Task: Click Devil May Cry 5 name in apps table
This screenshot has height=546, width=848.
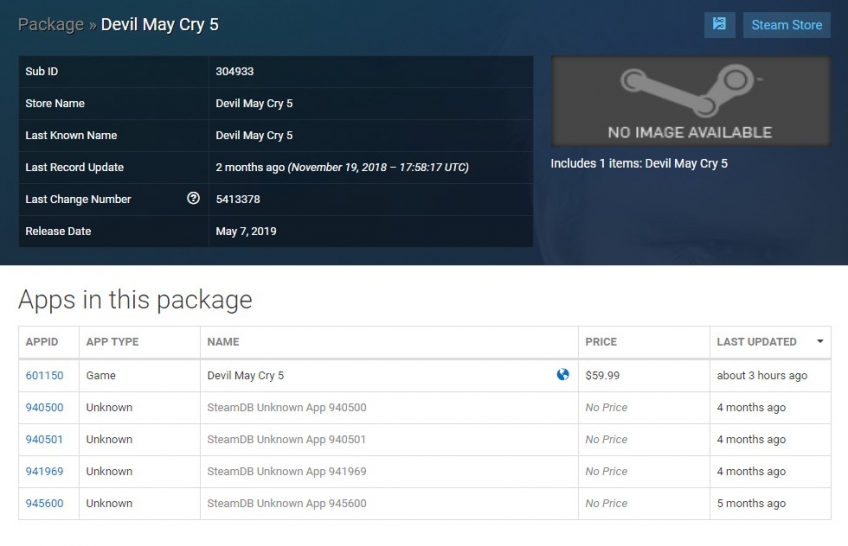Action: [x=246, y=375]
